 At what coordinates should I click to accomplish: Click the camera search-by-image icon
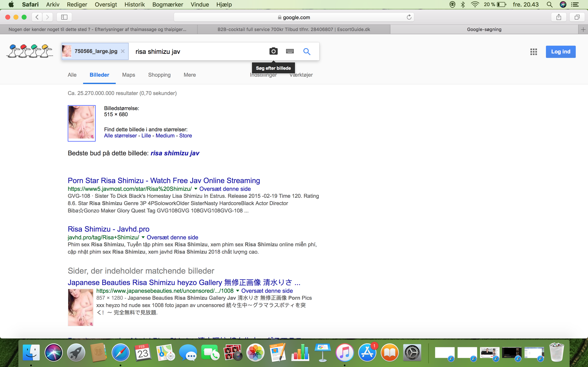pos(273,51)
